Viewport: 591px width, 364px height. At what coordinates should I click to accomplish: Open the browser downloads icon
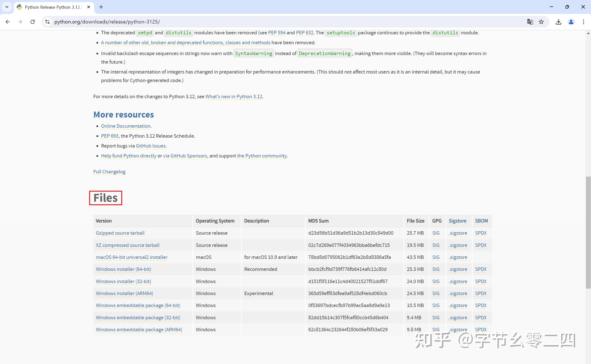click(x=558, y=22)
